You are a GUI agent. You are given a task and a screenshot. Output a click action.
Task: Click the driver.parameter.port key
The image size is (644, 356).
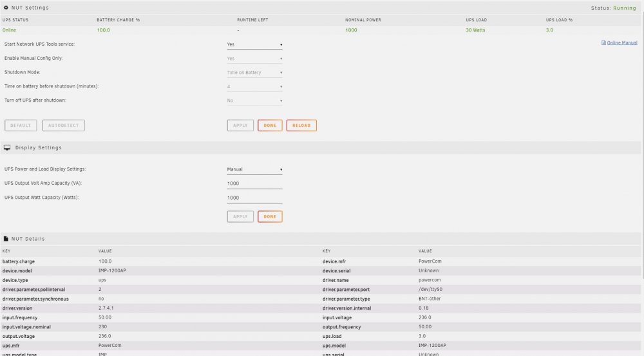coord(346,290)
